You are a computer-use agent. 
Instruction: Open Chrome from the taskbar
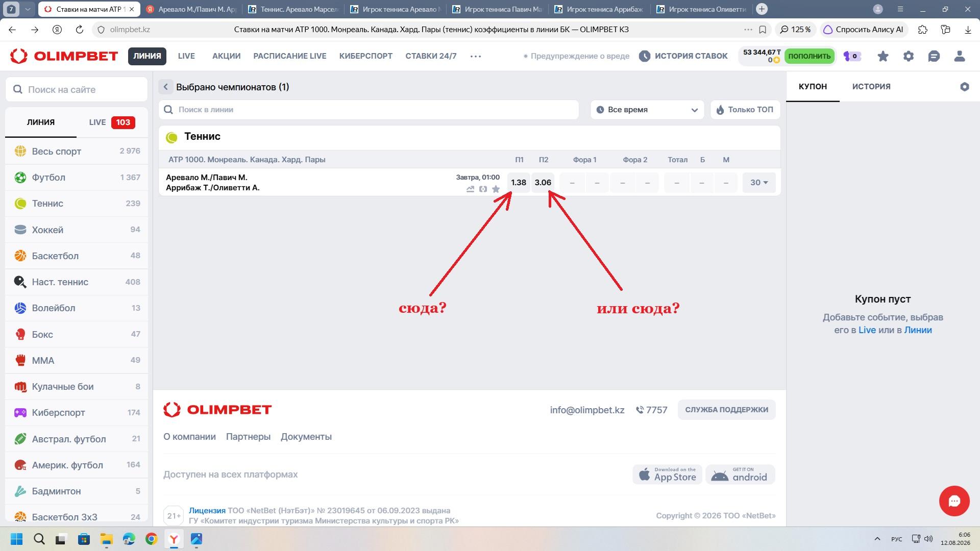click(152, 539)
